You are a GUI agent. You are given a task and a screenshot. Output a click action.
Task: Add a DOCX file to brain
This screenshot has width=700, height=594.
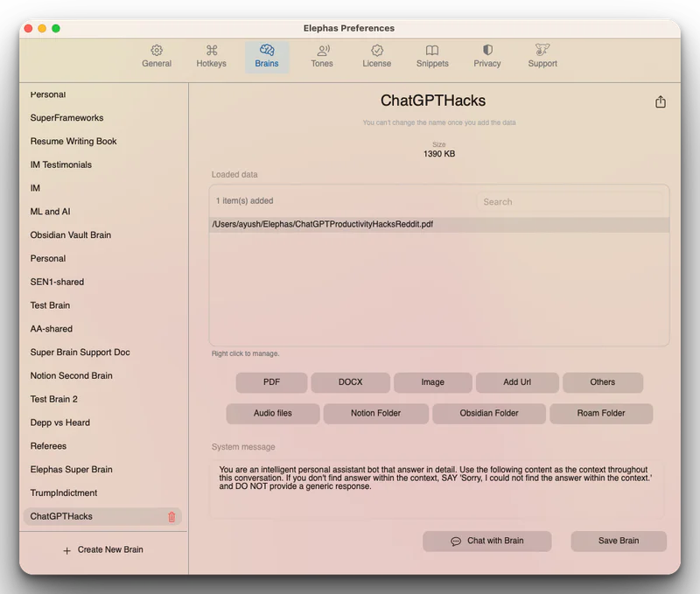tap(351, 382)
